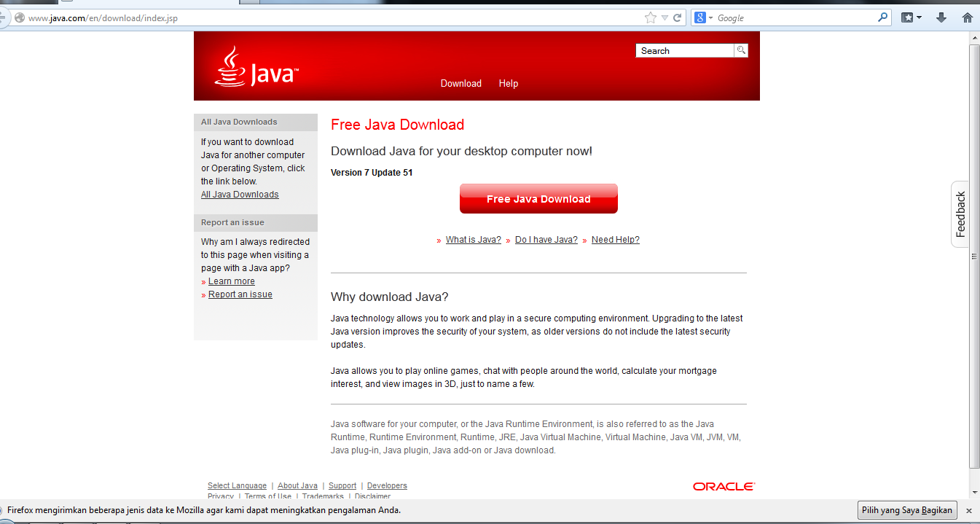Click the Select Language footer link
This screenshot has height=524, width=980.
click(x=237, y=485)
